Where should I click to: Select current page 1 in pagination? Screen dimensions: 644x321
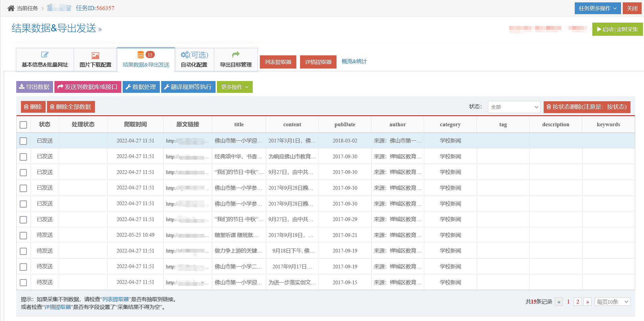pyautogui.click(x=568, y=302)
